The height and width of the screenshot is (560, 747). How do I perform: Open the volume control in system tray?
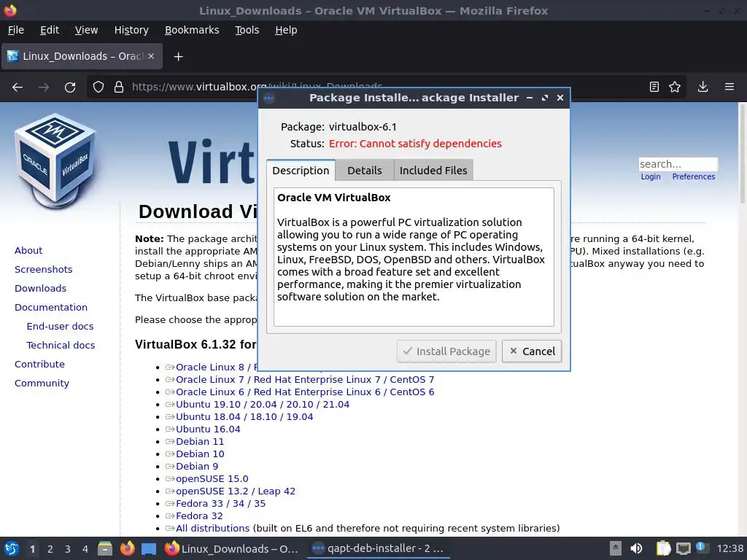pos(636,548)
